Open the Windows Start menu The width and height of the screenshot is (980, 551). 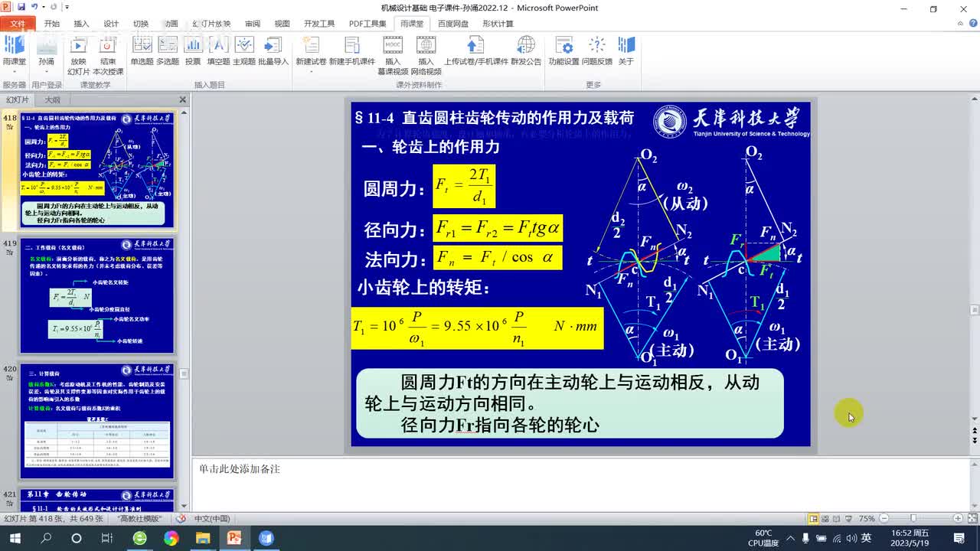click(15, 538)
